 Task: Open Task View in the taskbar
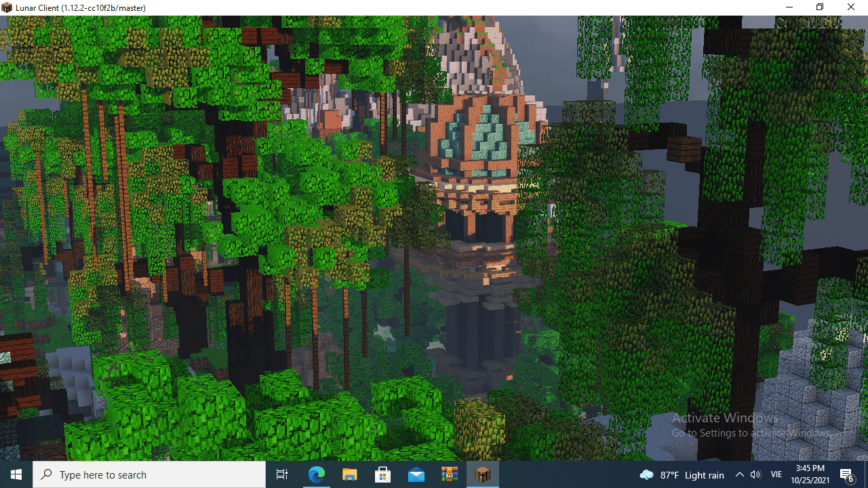[x=282, y=474]
